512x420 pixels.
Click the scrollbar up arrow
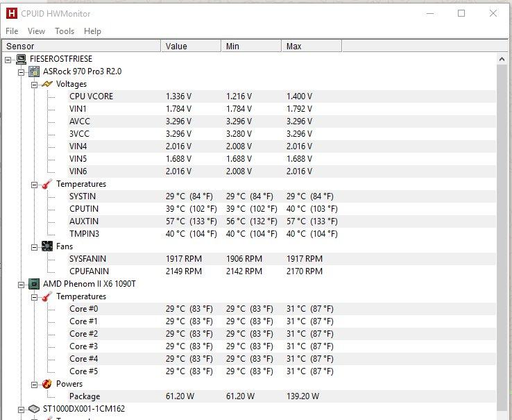(502, 59)
